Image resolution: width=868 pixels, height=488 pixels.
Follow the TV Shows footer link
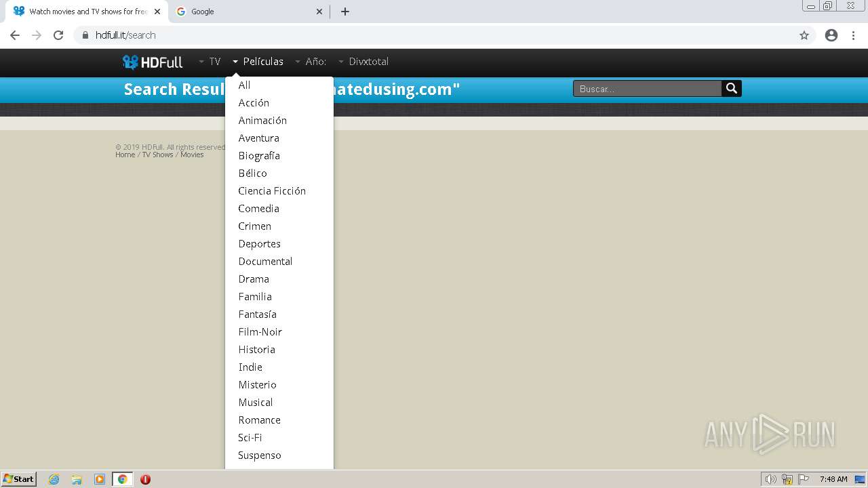click(x=157, y=155)
